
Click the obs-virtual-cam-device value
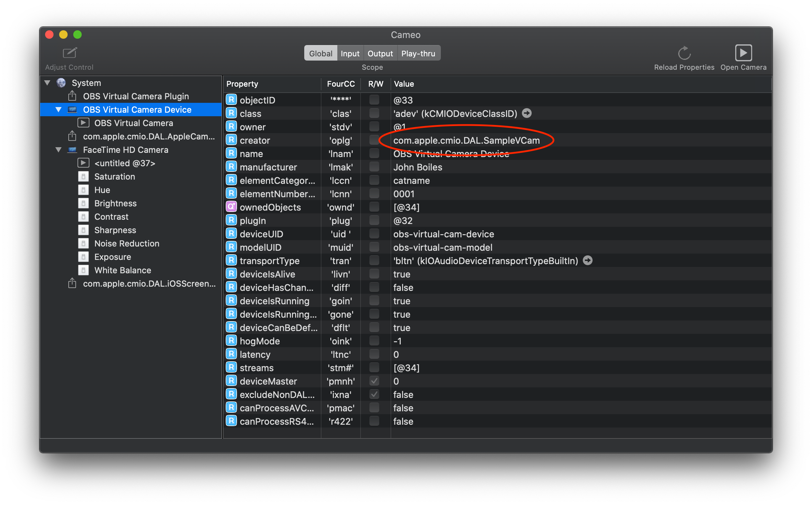444,234
